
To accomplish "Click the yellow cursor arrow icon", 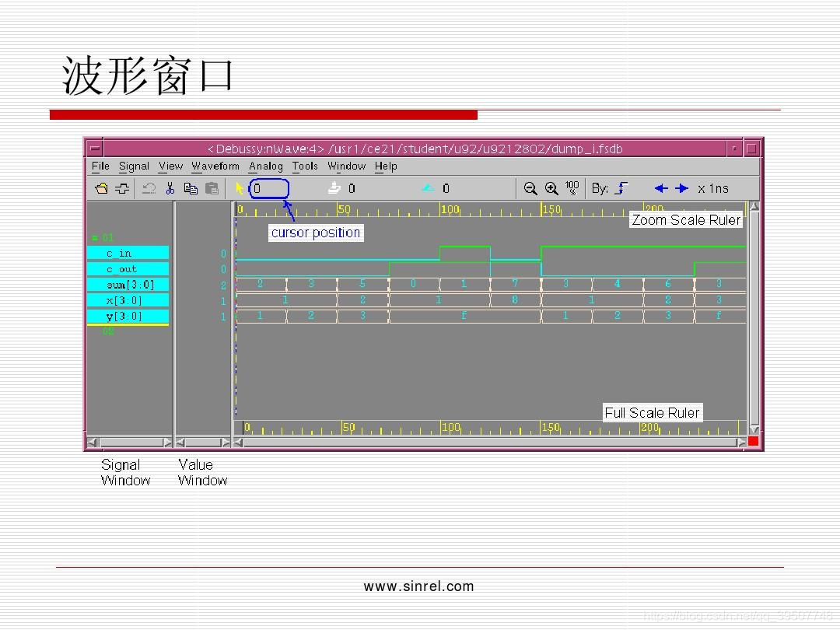I will pyautogui.click(x=240, y=188).
